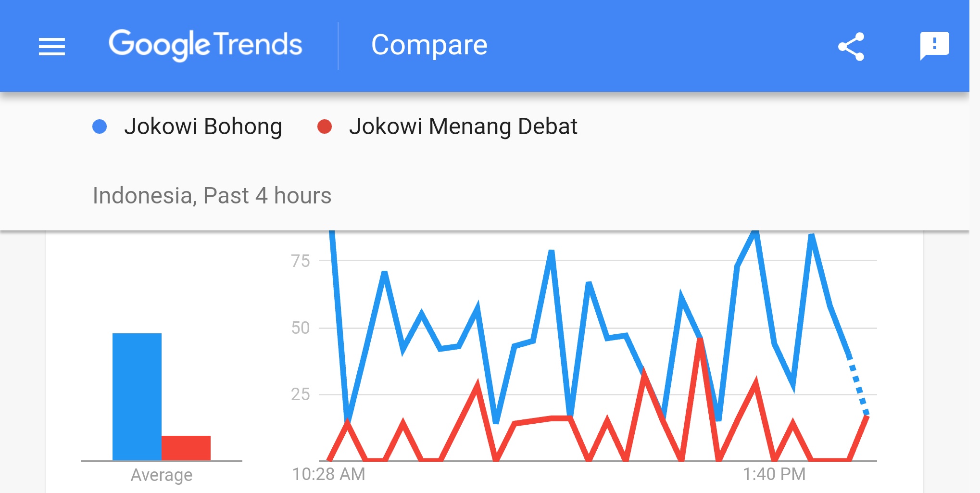This screenshot has height=493, width=980.
Task: Click the tallest red line peak
Action: [700, 341]
